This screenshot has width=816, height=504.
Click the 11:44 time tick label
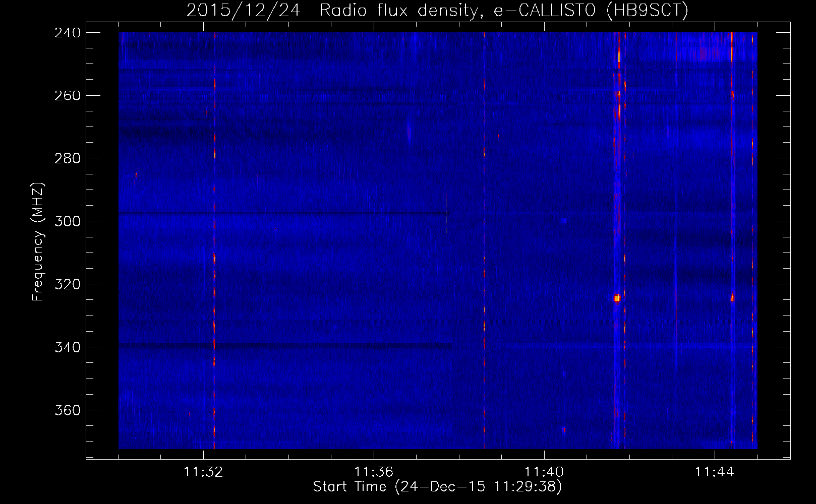(715, 472)
